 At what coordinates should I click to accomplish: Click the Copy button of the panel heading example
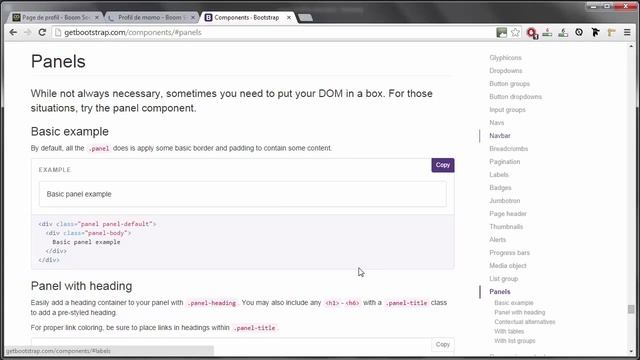(x=443, y=344)
